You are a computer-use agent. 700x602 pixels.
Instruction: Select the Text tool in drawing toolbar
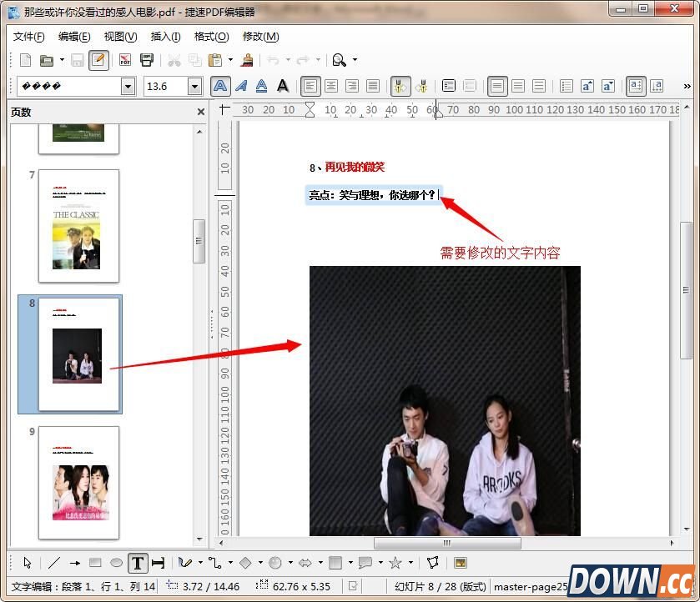138,563
